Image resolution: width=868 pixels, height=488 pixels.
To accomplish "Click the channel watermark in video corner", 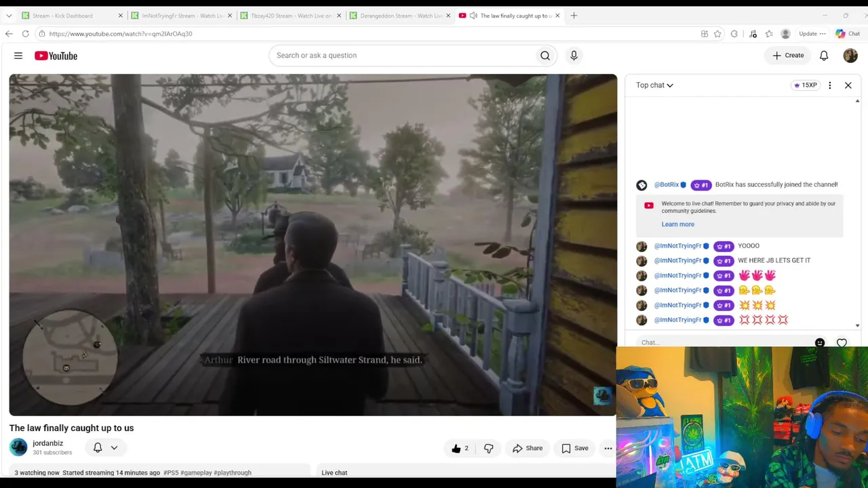I will [x=602, y=396].
